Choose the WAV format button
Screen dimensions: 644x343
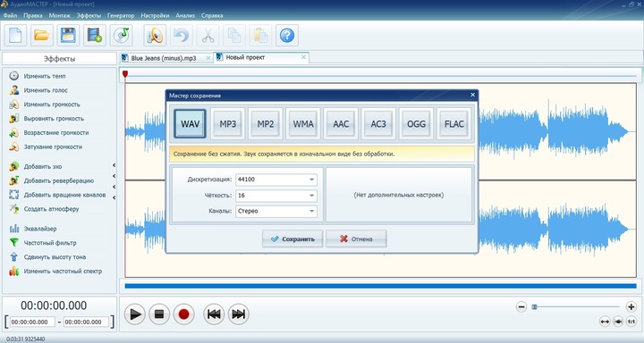(x=190, y=123)
